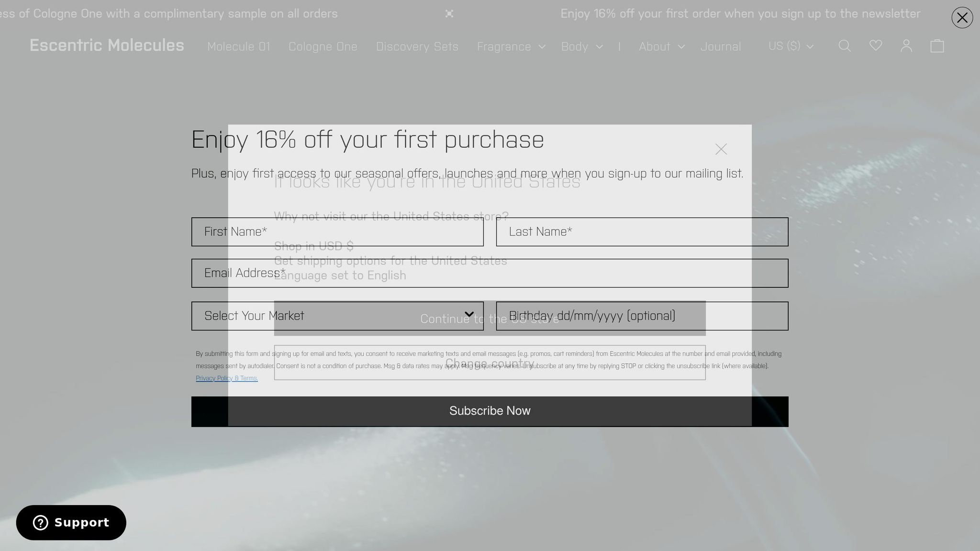The image size is (980, 551).
Task: Click the Email Address field
Action: pyautogui.click(x=490, y=273)
